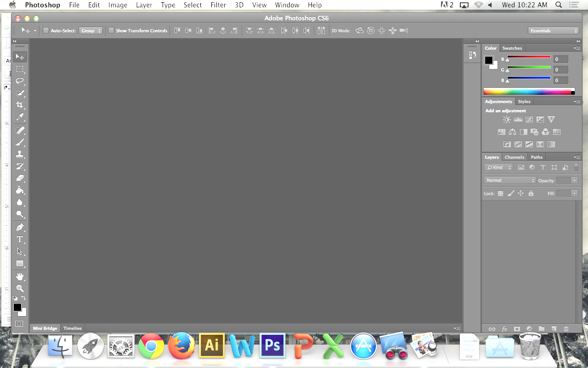Open the Filter menu
The height and width of the screenshot is (368, 588).
coord(218,5)
